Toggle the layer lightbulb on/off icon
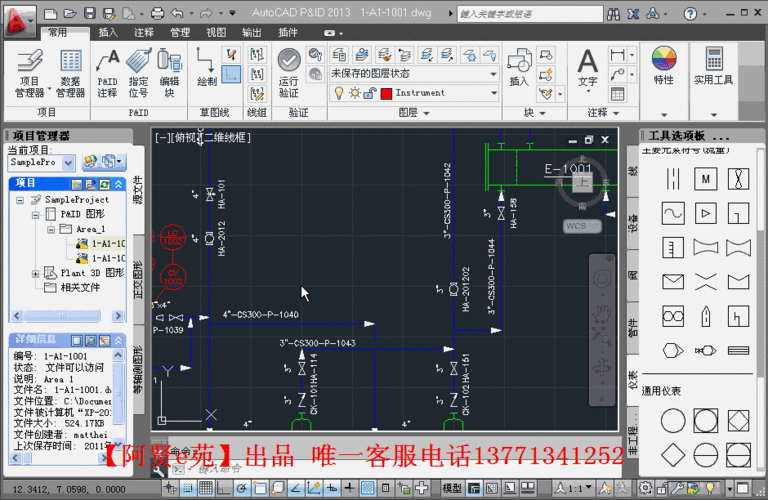 pos(338,93)
